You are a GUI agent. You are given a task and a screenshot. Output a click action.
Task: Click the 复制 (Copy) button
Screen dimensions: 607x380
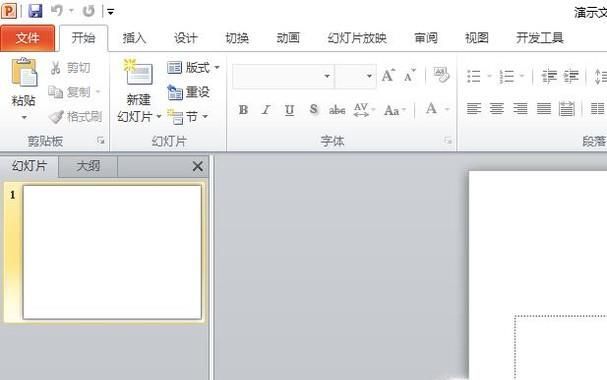coord(75,92)
